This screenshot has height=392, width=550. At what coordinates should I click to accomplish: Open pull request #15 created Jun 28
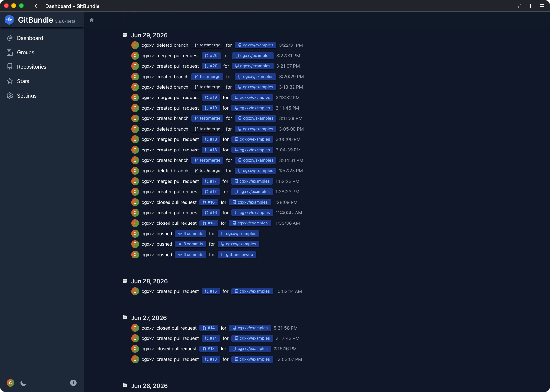click(x=211, y=291)
